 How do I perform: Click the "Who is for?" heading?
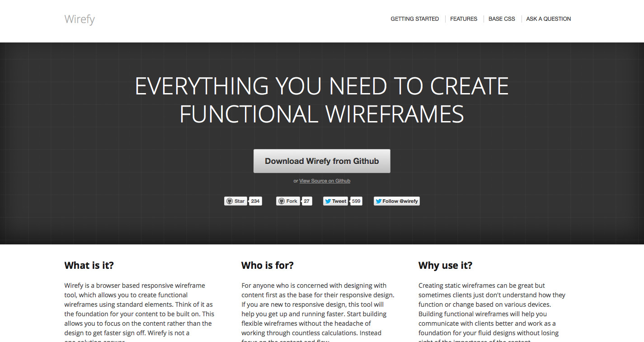click(x=267, y=265)
